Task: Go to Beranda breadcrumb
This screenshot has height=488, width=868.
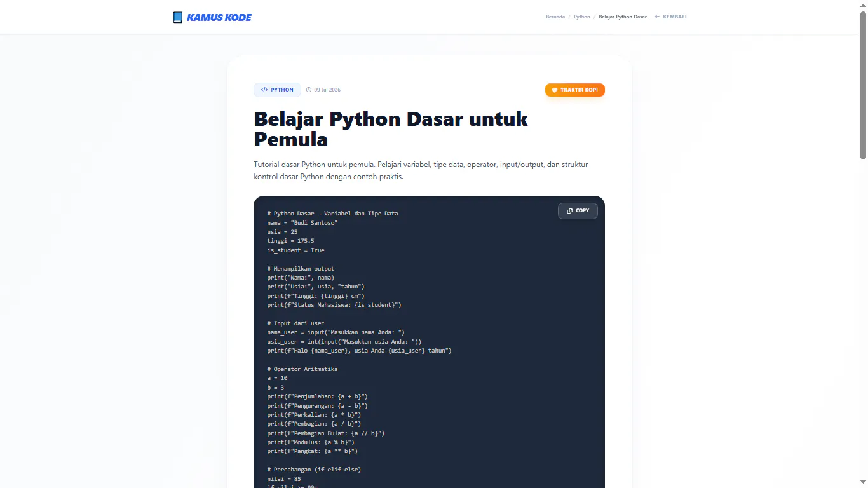Action: coord(555,17)
